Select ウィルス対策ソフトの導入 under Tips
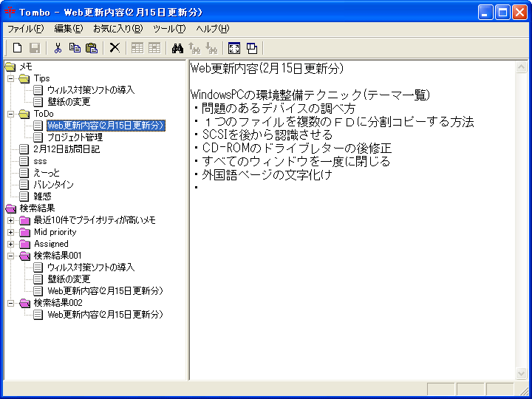532x399 pixels. point(91,90)
